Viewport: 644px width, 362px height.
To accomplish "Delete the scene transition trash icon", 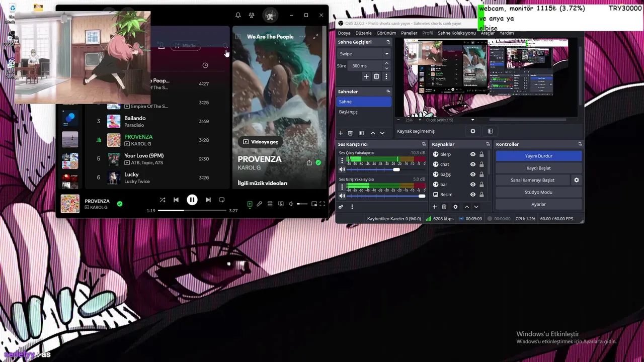I will (x=376, y=76).
